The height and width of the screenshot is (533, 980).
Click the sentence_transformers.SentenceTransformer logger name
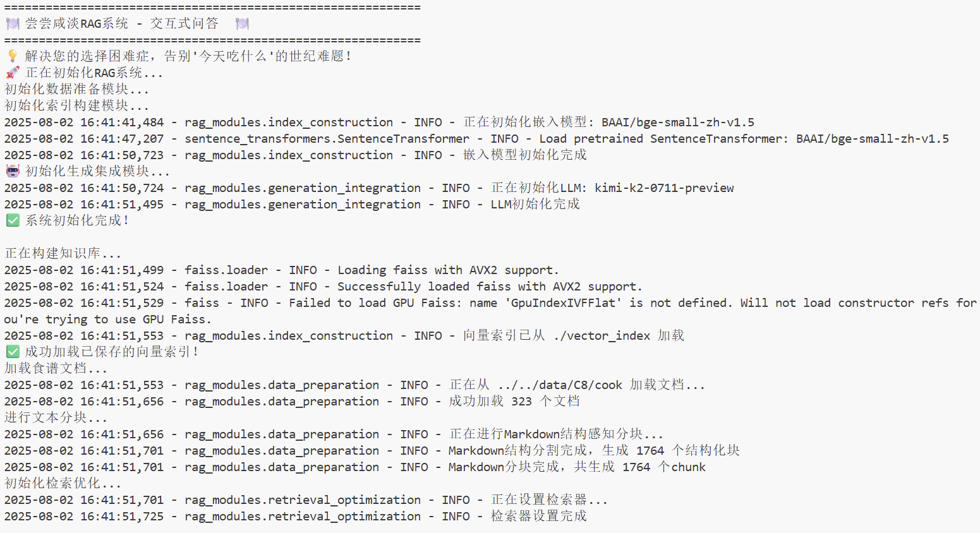327,139
